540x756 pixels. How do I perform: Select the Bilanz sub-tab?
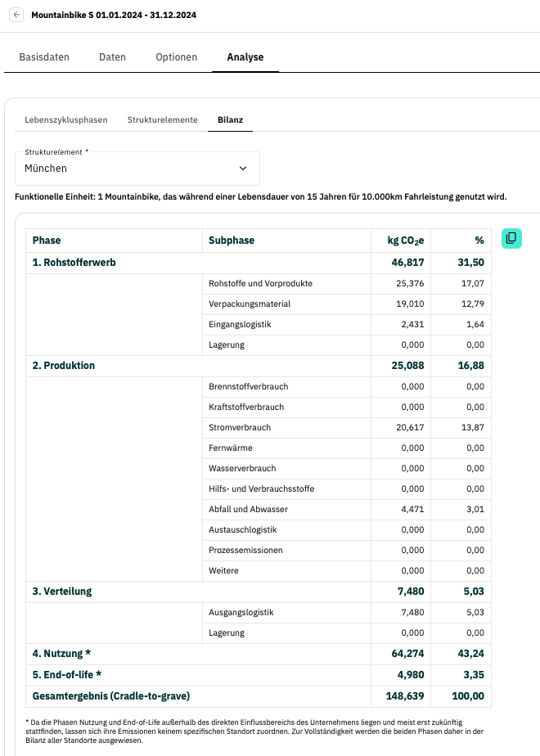(x=230, y=119)
